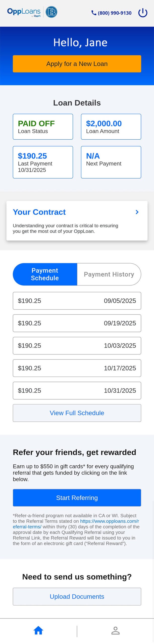
Task: Expand Your Contract chevron arrow
Action: click(137, 212)
